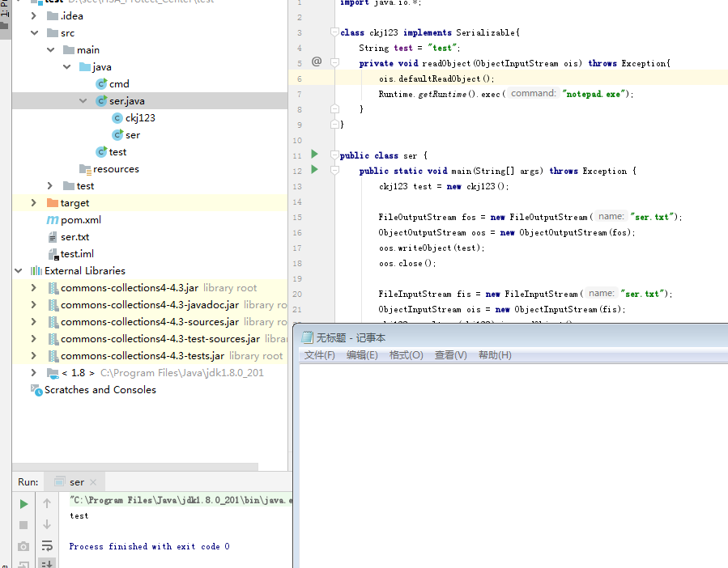Click the Stop button in the Run toolbar
Screen dimensions: 728x568
(x=23, y=524)
